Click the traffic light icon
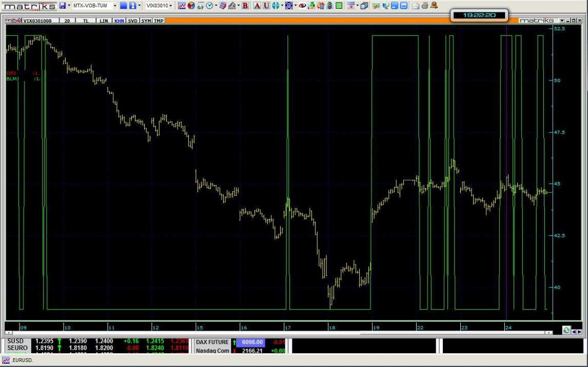This screenshot has height=367, width=588. 329,6
